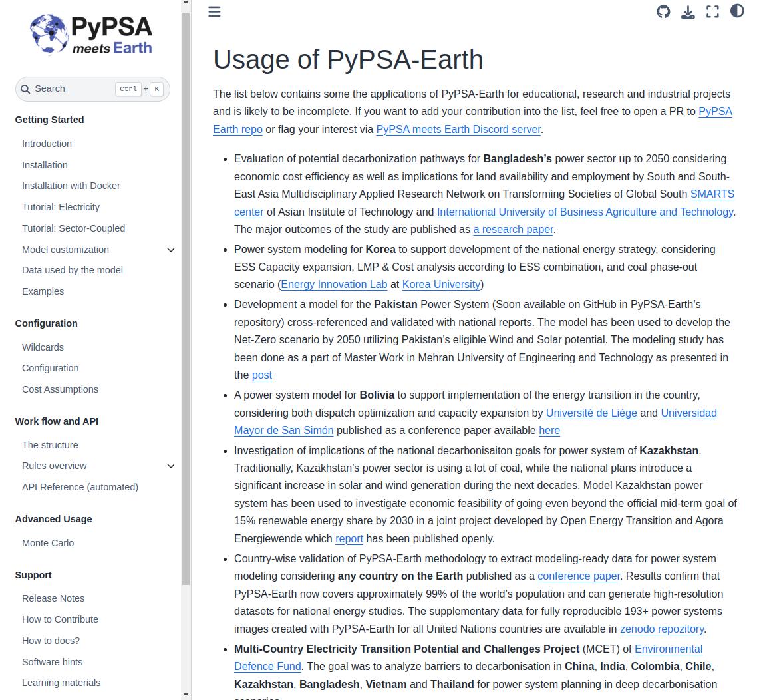Open How to docs? page
The height and width of the screenshot is (700, 759).
pos(51,641)
